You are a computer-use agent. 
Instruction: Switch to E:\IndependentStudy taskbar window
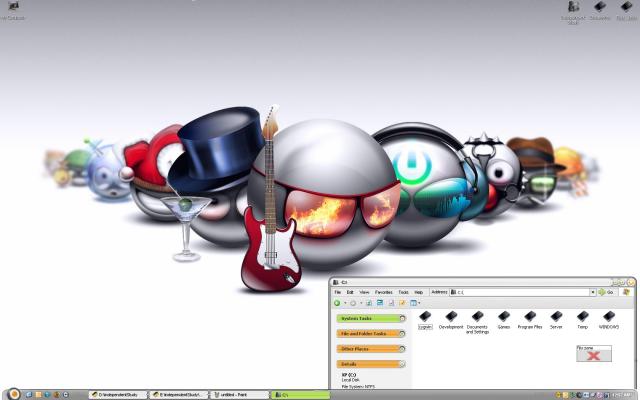(x=179, y=395)
